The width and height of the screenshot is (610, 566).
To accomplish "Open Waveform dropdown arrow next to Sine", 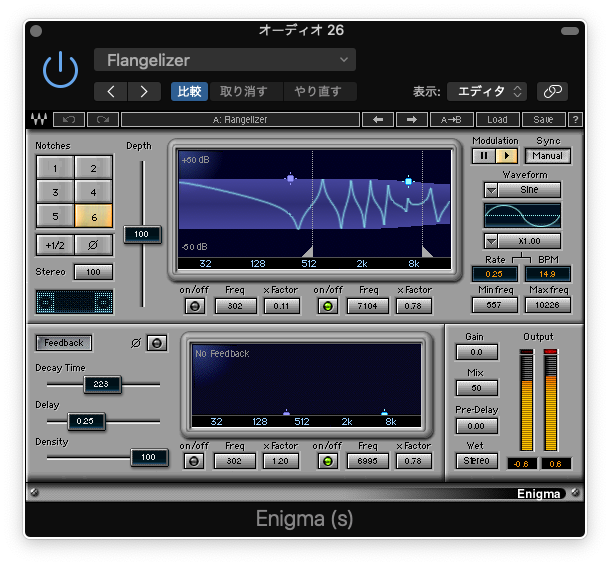I will click(x=491, y=190).
